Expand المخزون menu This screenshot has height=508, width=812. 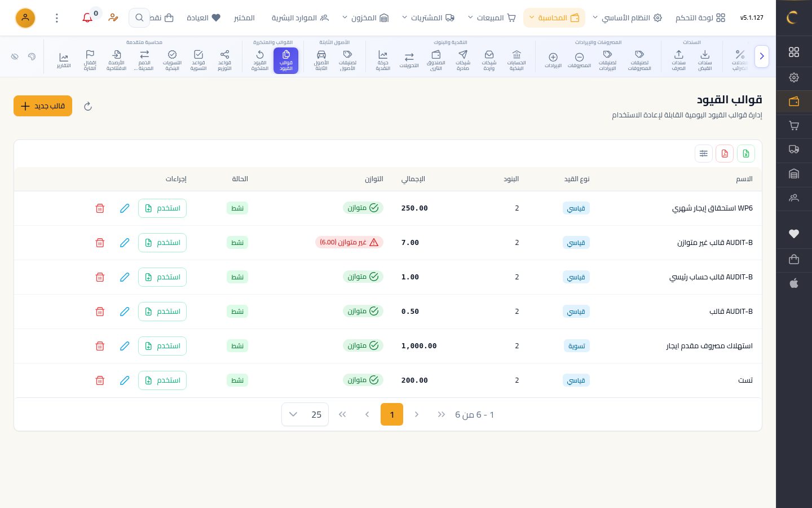click(365, 18)
